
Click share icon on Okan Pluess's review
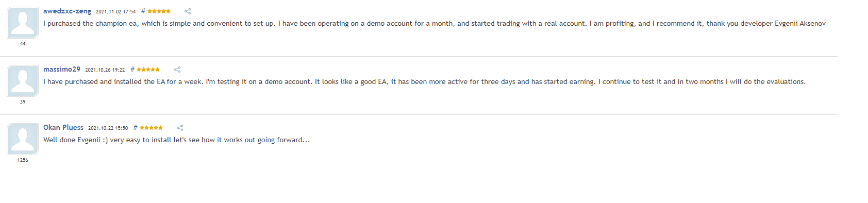180,128
